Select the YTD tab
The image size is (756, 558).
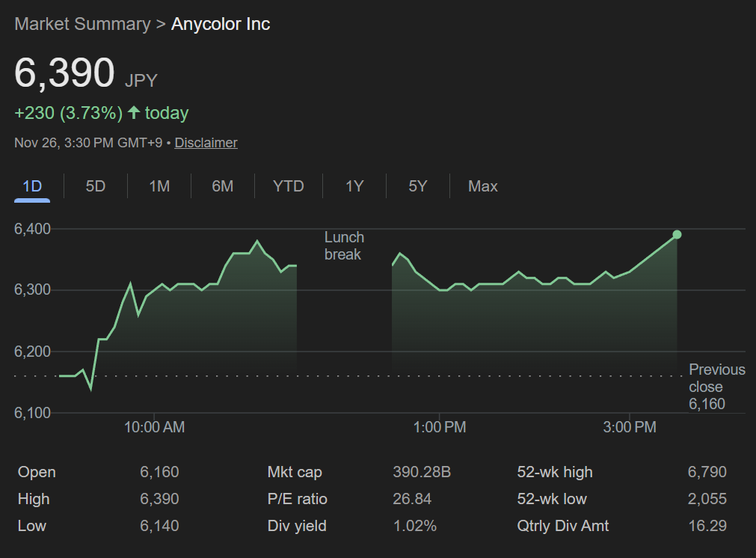(289, 186)
